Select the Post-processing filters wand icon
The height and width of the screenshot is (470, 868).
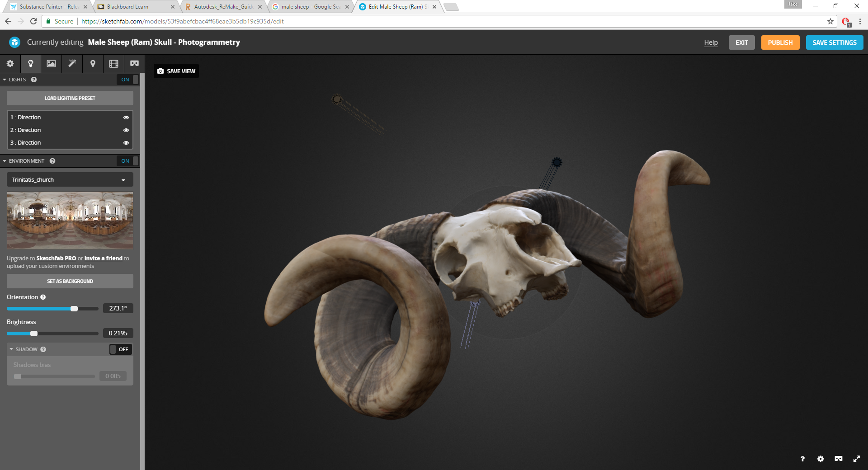(x=71, y=64)
